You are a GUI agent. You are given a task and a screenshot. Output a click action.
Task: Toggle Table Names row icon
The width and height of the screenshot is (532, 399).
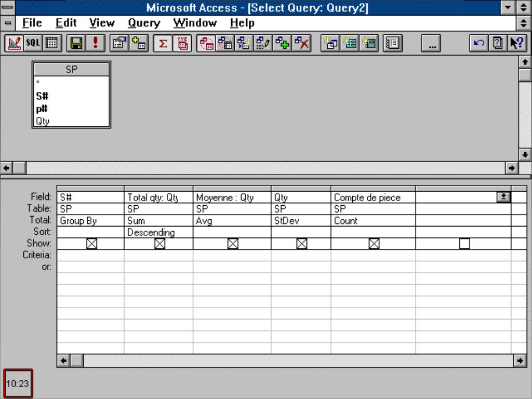pos(182,43)
